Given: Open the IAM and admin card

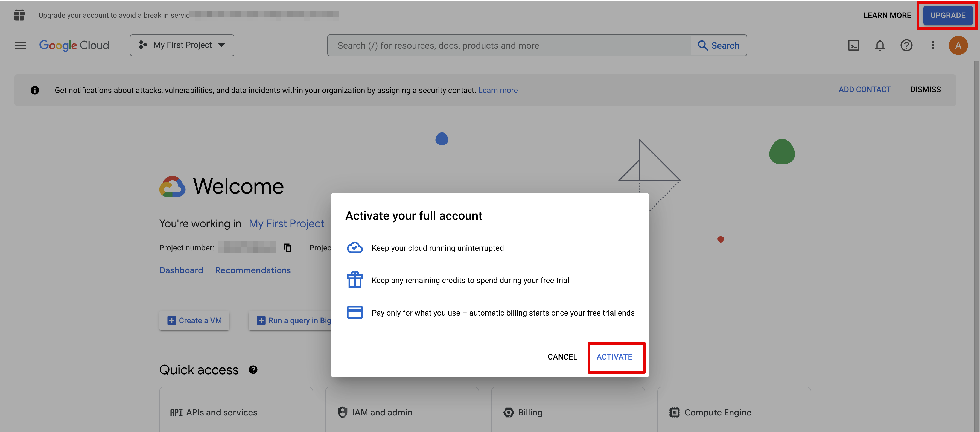Looking at the screenshot, I should [x=402, y=410].
